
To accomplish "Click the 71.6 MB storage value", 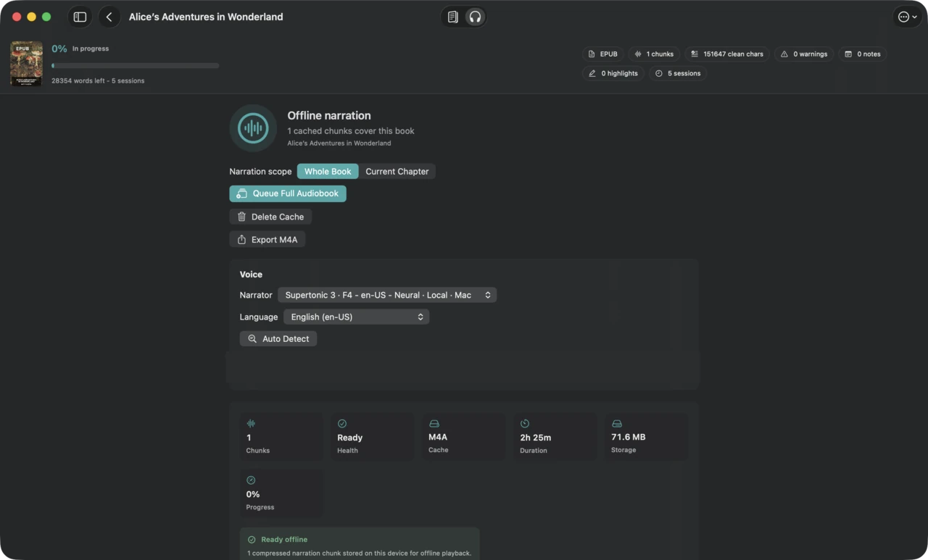I will point(629,437).
